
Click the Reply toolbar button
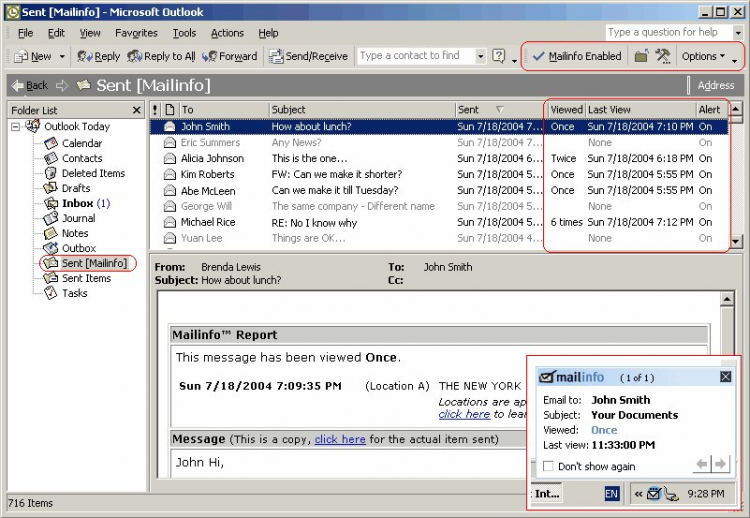tap(98, 56)
